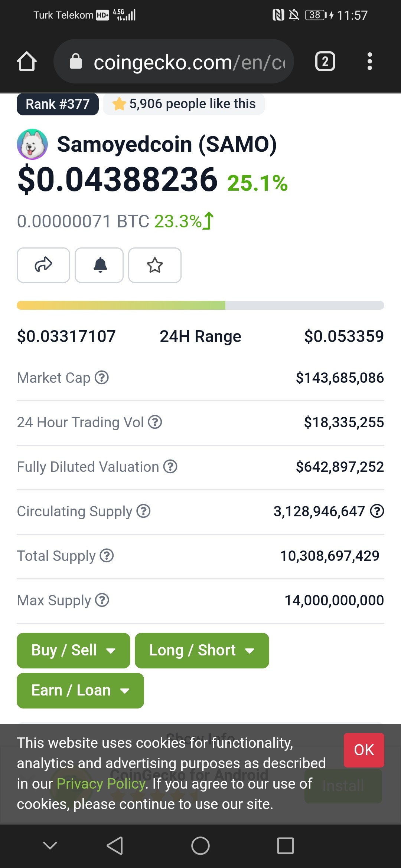
Task: Toggle BTC price direction arrow
Action: tap(209, 221)
